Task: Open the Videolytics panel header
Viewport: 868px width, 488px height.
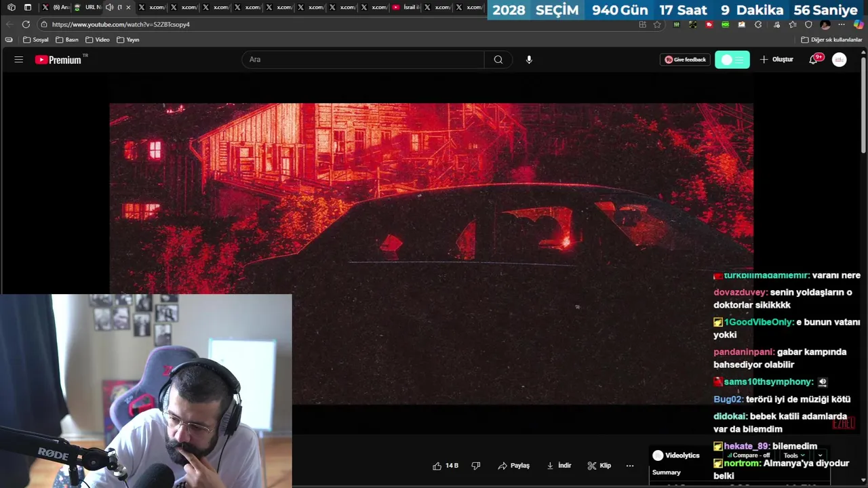Action: 676,455
